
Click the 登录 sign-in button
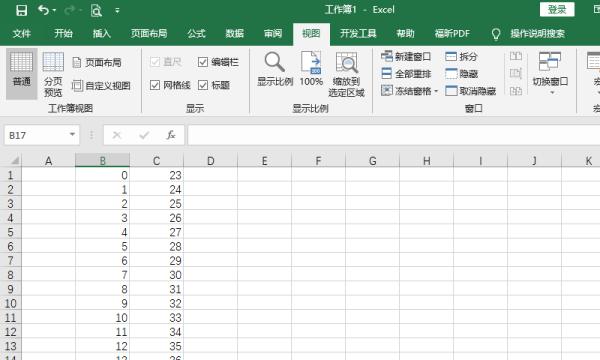point(557,10)
